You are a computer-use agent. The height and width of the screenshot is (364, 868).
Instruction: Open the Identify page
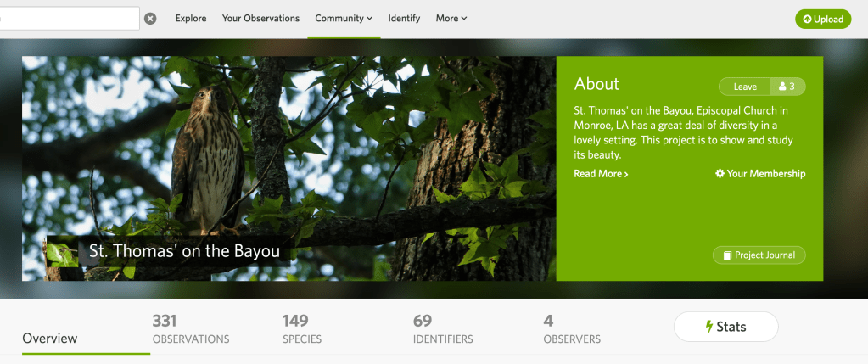404,19
